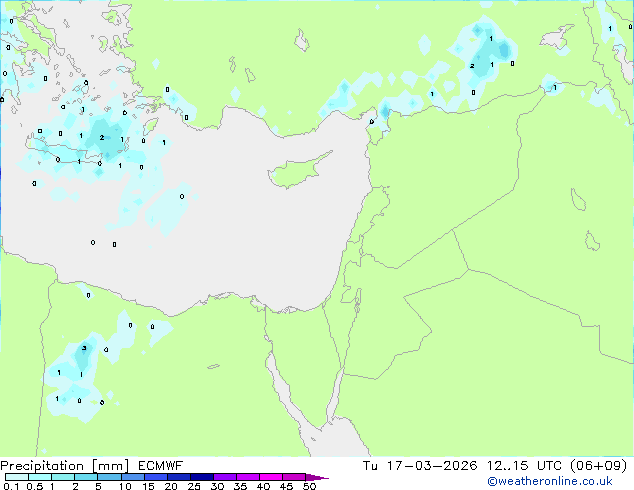
Task: Click the legend label '25'
Action: coord(194,486)
